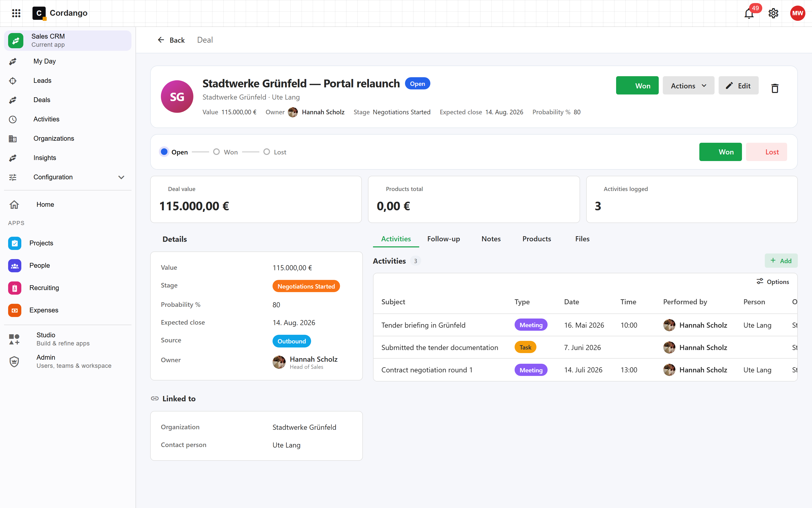Screen dimensions: 812x508
Task: Click the Negotiations Started stage badge
Action: click(306, 286)
